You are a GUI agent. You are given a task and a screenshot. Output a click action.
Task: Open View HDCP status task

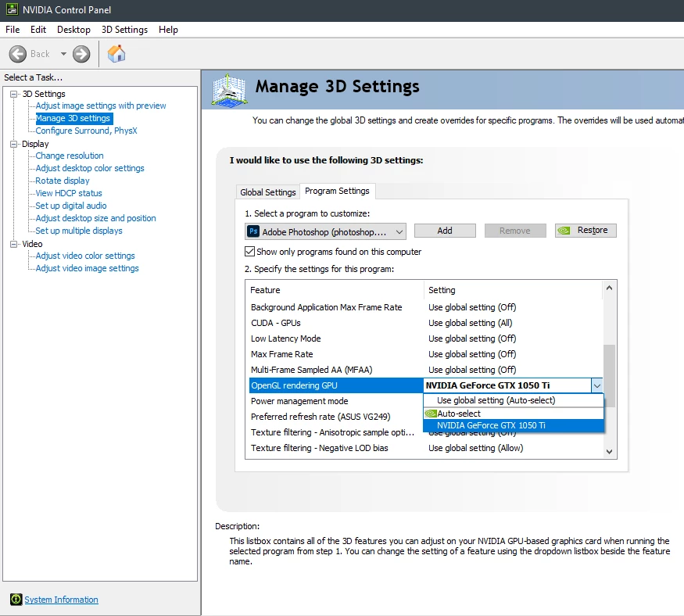[x=69, y=193]
